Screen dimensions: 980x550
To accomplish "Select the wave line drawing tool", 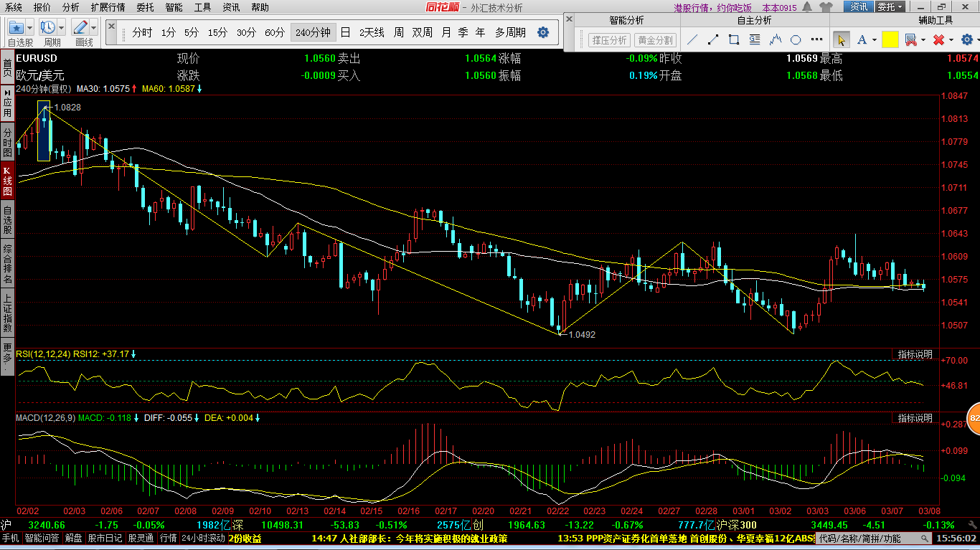I will (776, 39).
